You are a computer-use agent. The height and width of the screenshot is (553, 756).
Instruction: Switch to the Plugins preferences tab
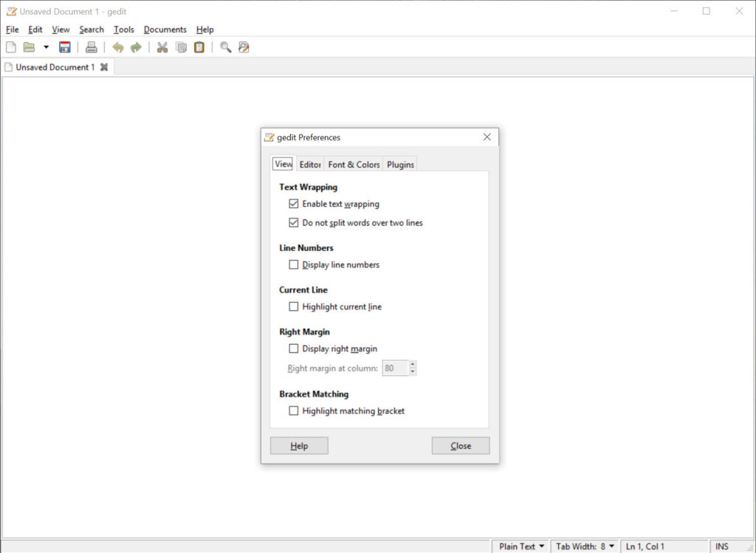pyautogui.click(x=400, y=165)
